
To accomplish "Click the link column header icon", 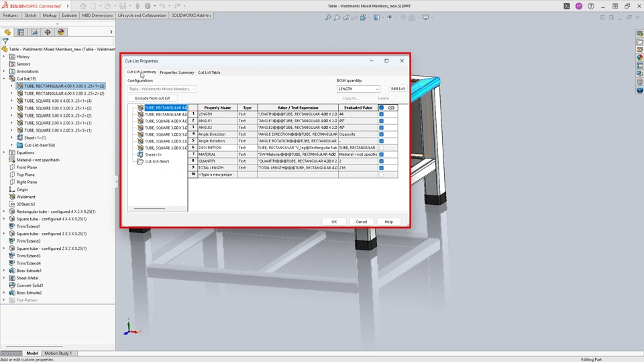I will pyautogui.click(x=391, y=107).
